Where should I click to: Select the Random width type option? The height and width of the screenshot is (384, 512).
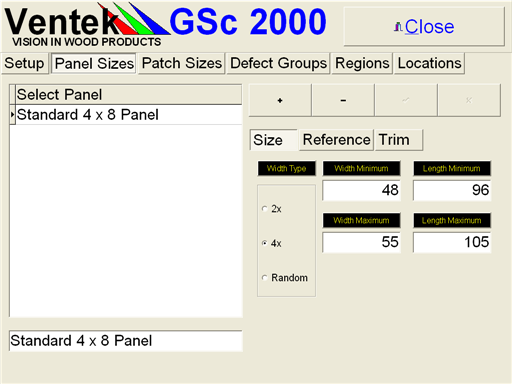(x=265, y=278)
